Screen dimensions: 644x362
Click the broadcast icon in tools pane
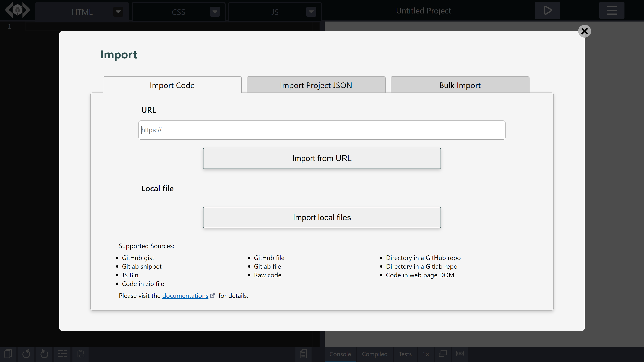pyautogui.click(x=460, y=354)
